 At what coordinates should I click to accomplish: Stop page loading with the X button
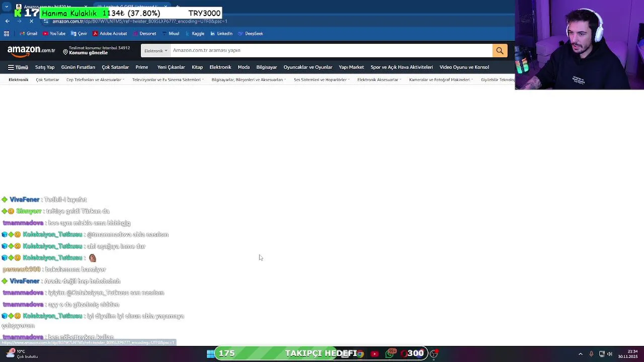(31, 21)
